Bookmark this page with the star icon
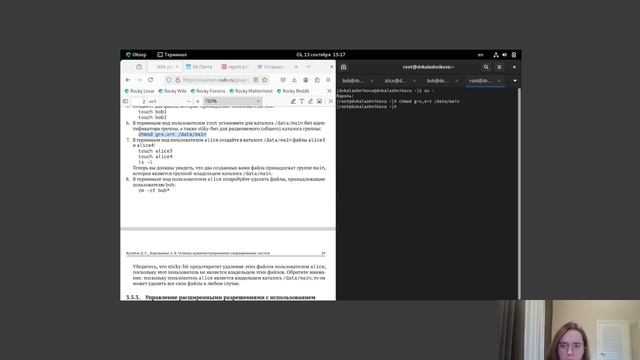 coord(264,80)
